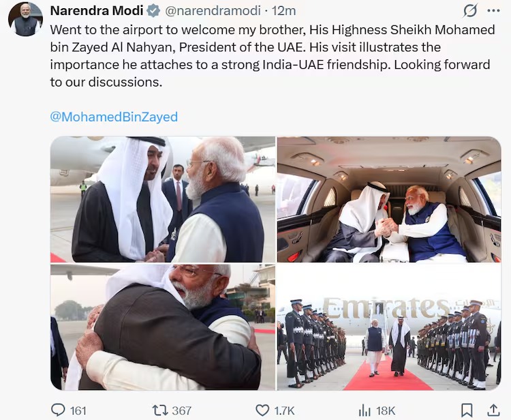The width and height of the screenshot is (511, 420).
Task: Click the share upload icon
Action: pos(494,410)
